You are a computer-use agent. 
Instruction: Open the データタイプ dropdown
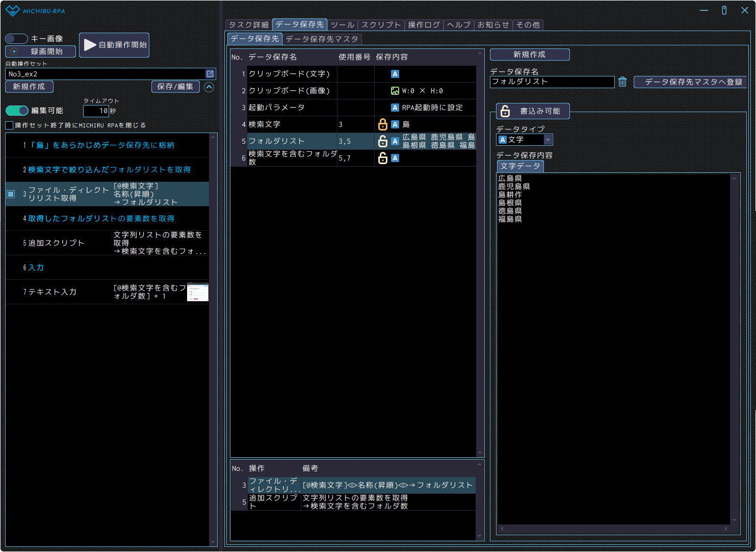point(548,140)
